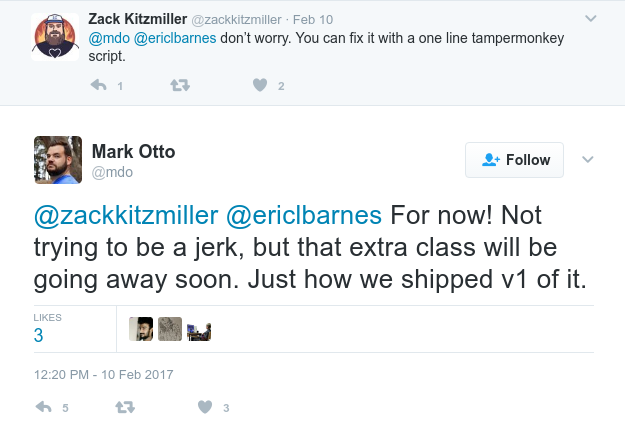Reply to Zack Kitzmiller's tweet
Viewport: 625px width, 440px height.
point(99,86)
